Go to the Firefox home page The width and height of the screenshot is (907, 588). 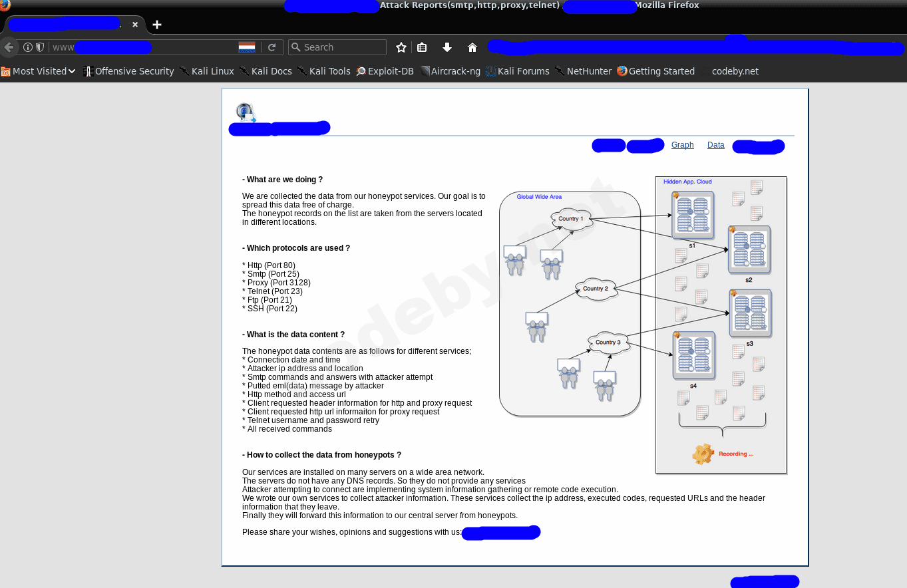coord(472,47)
